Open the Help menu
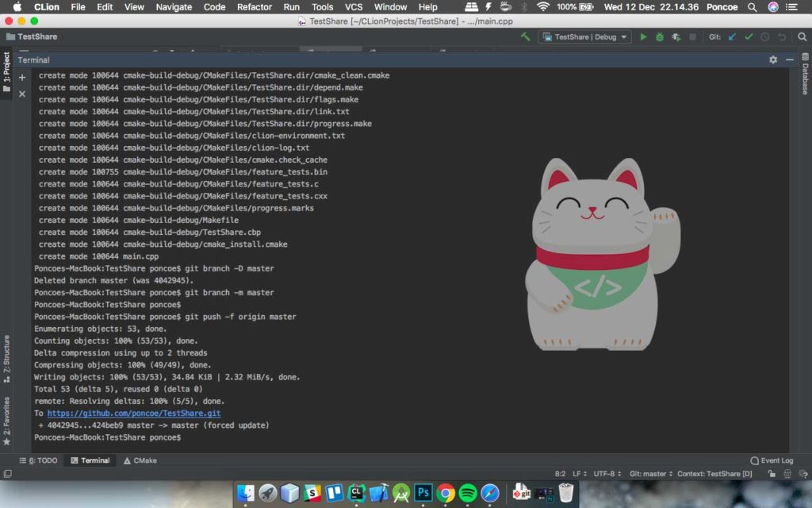812x508 pixels. 427,7
